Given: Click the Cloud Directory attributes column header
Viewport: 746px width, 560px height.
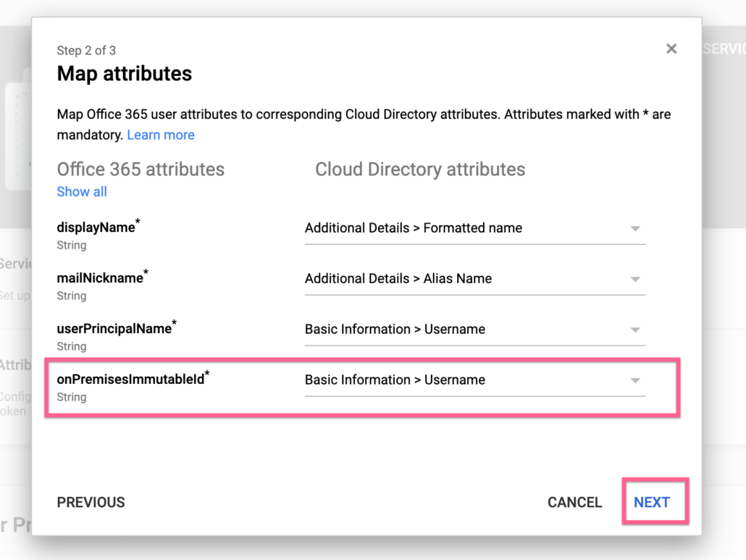Looking at the screenshot, I should click(x=420, y=170).
